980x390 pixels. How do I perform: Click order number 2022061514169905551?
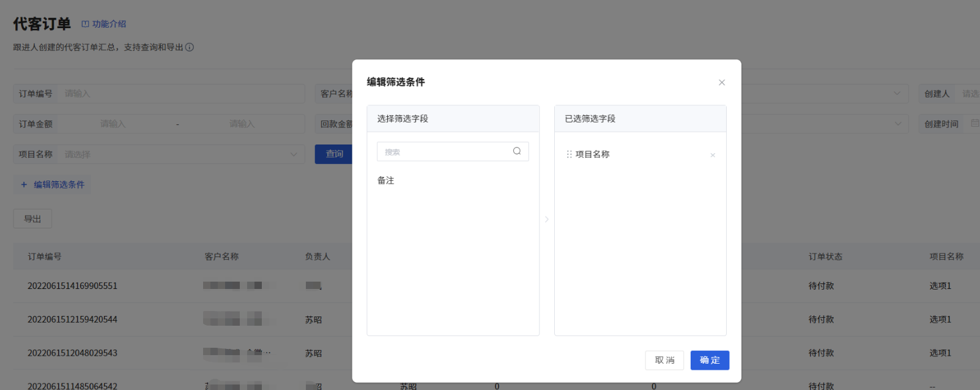[x=72, y=286]
